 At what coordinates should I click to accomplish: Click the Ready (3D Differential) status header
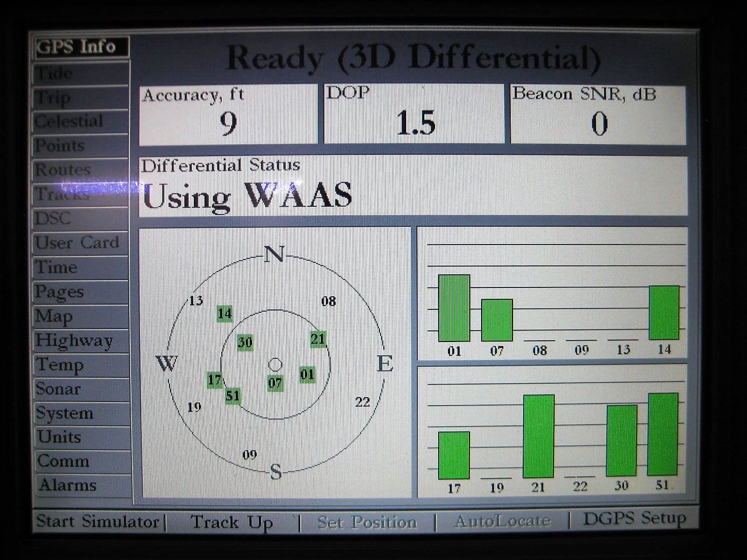click(413, 59)
